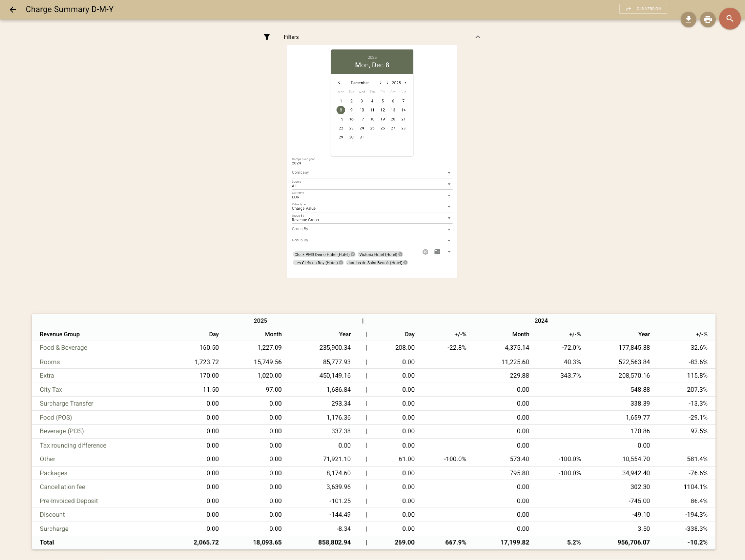Image resolution: width=745 pixels, height=560 pixels.
Task: Select all hotels via the checklist icon
Action: [437, 252]
